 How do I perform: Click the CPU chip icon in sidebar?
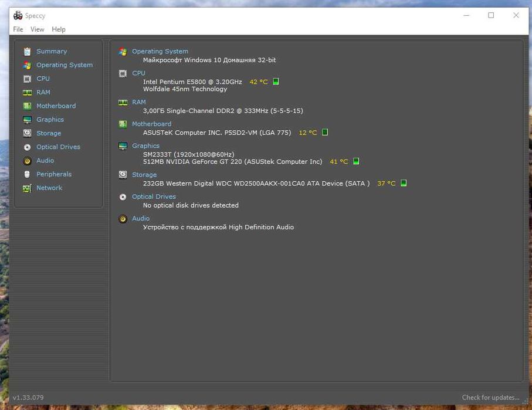point(27,79)
